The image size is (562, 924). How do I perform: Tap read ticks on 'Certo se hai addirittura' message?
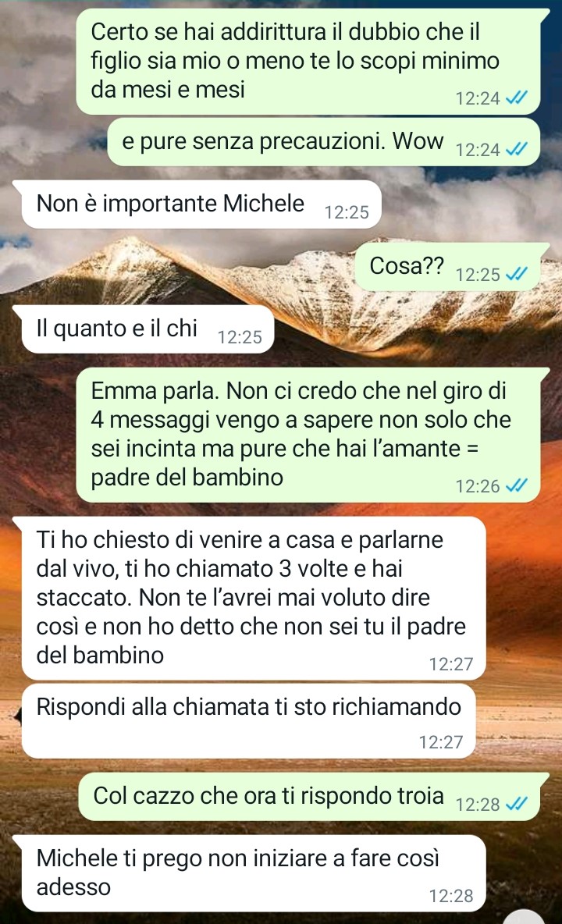click(x=517, y=98)
